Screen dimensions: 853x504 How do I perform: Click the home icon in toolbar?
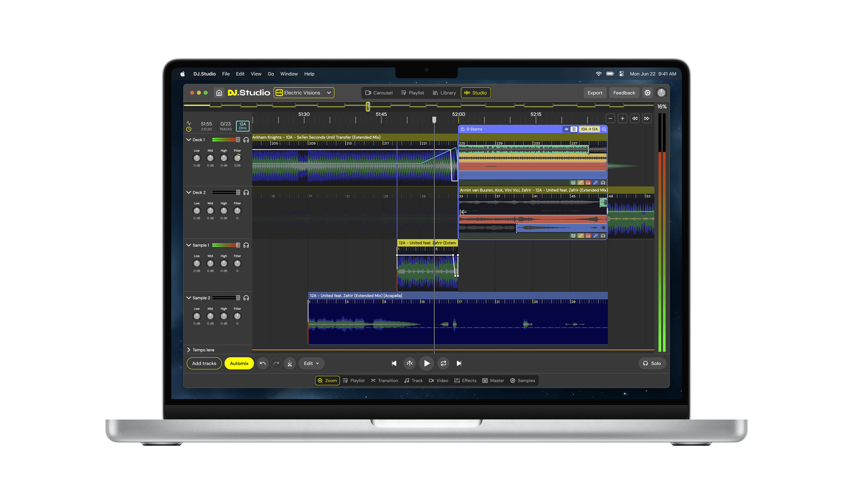(x=219, y=93)
